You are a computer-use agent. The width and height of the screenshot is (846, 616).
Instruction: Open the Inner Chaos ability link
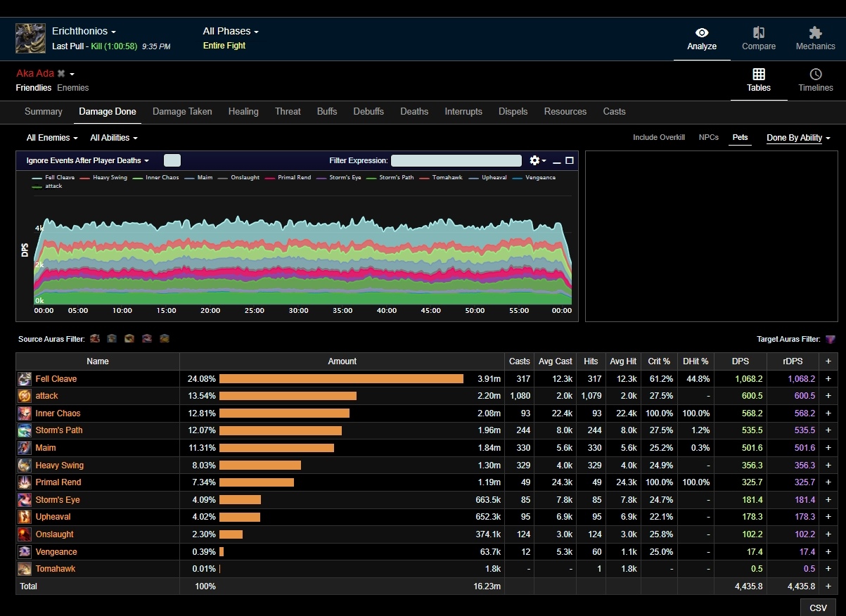[x=58, y=413]
